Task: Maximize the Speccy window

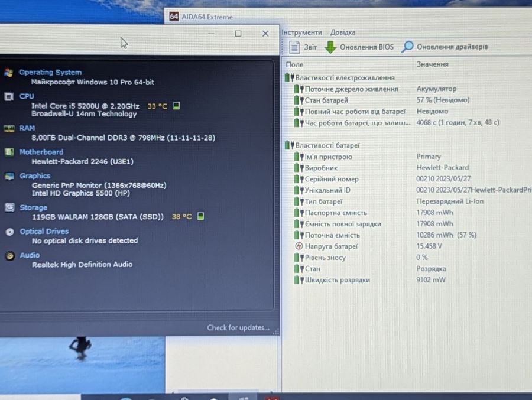Action: click(x=238, y=34)
